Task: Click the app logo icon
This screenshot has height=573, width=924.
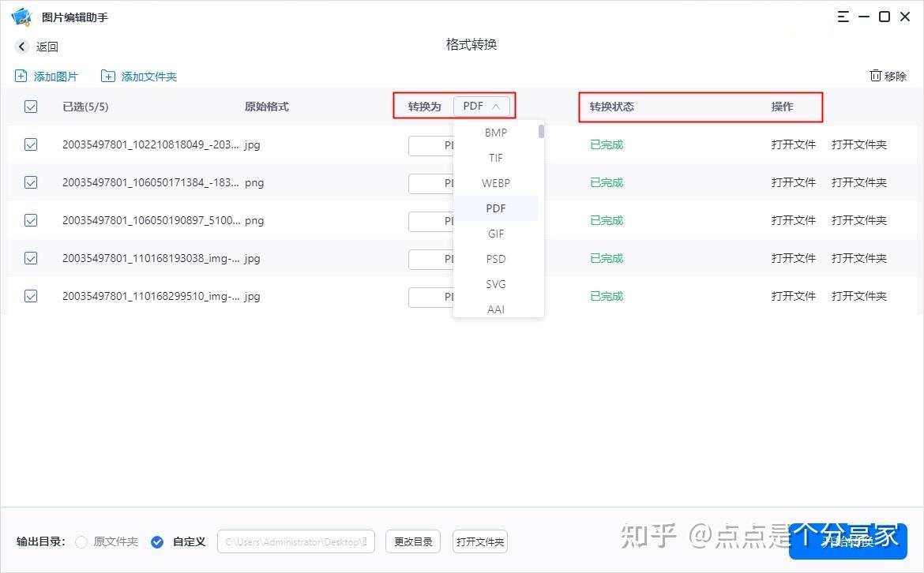Action: click(x=21, y=17)
